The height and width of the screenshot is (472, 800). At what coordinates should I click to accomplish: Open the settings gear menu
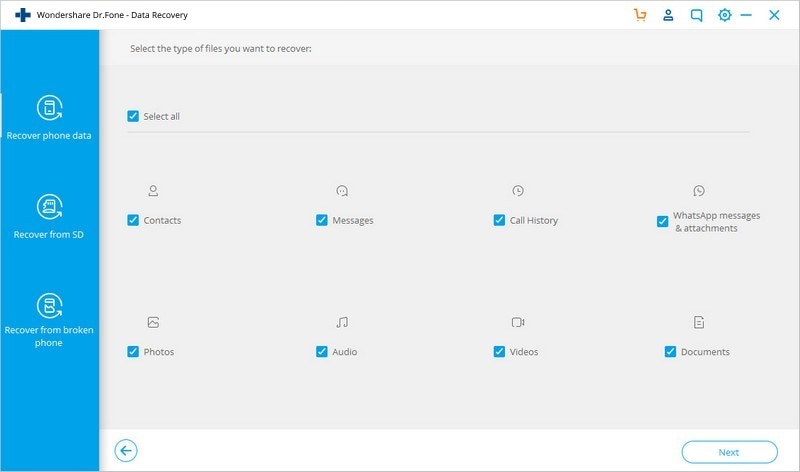[725, 15]
